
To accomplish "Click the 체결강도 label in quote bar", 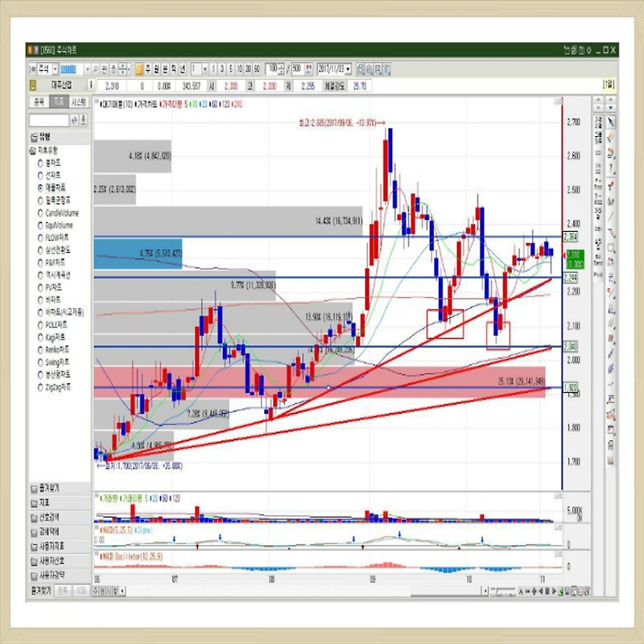I will 334,86.
